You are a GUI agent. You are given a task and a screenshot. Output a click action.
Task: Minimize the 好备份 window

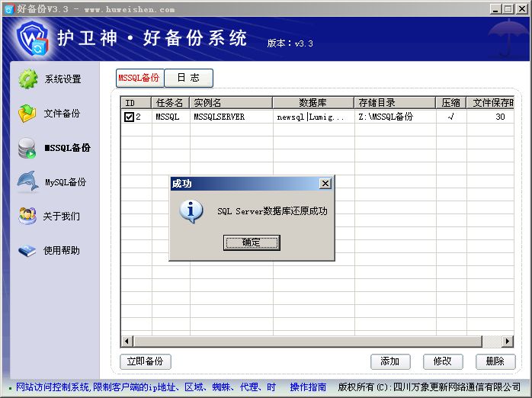(x=495, y=9)
